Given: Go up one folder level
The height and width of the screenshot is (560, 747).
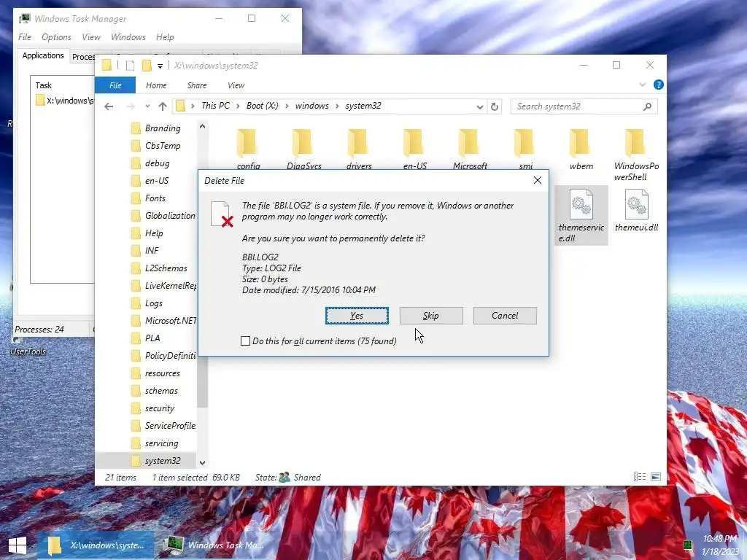Looking at the screenshot, I should click(163, 106).
